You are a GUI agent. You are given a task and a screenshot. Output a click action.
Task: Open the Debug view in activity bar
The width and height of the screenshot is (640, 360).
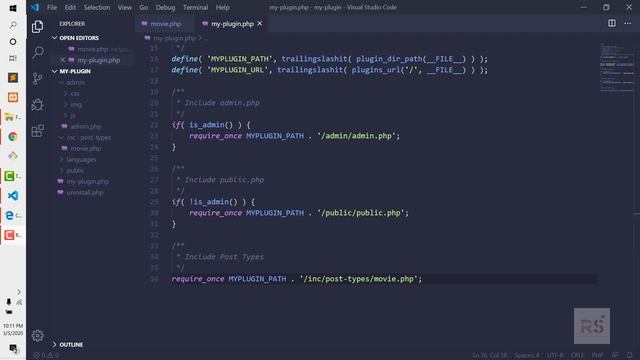click(38, 104)
